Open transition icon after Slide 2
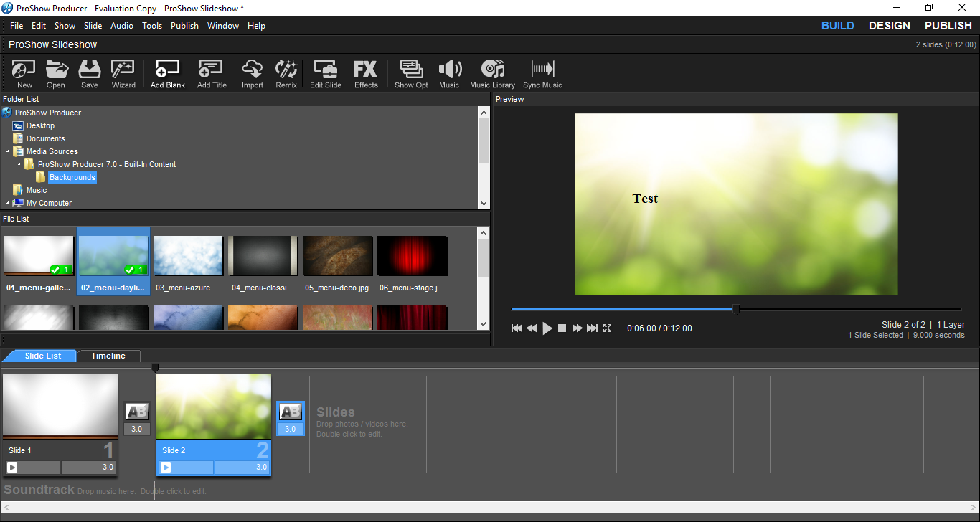980x522 pixels. coord(291,412)
